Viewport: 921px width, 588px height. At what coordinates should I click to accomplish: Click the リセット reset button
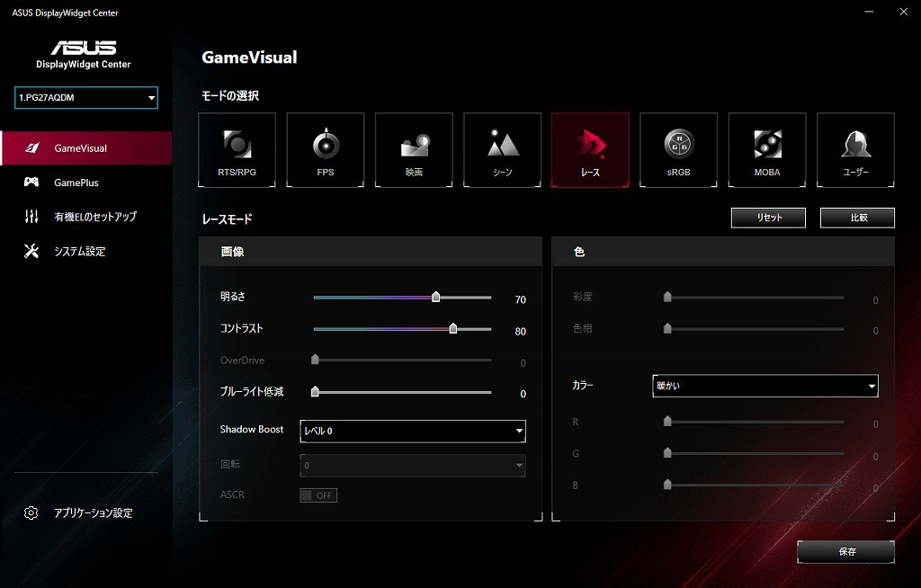(768, 218)
